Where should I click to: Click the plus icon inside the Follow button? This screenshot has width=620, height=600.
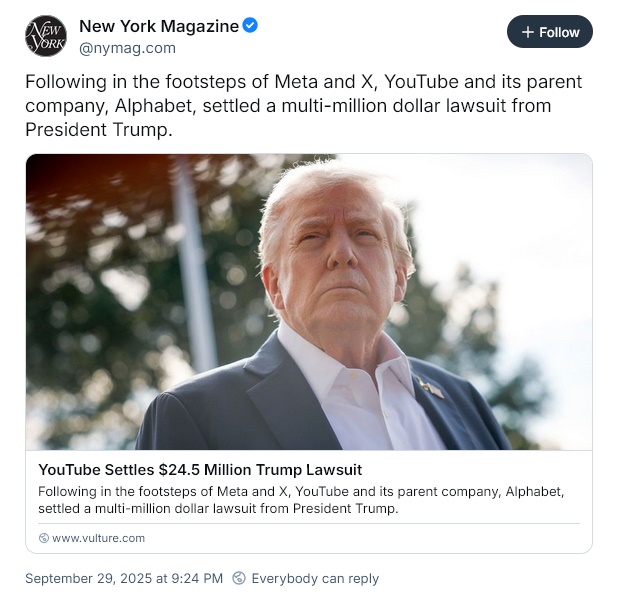pyautogui.click(x=528, y=32)
